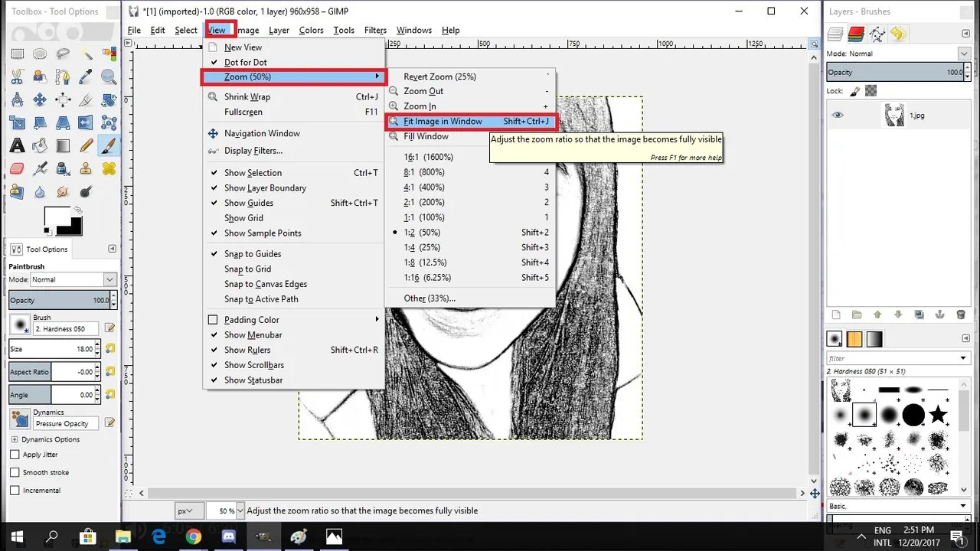Select the Smudge tool
The image size is (980, 551).
[63, 192]
